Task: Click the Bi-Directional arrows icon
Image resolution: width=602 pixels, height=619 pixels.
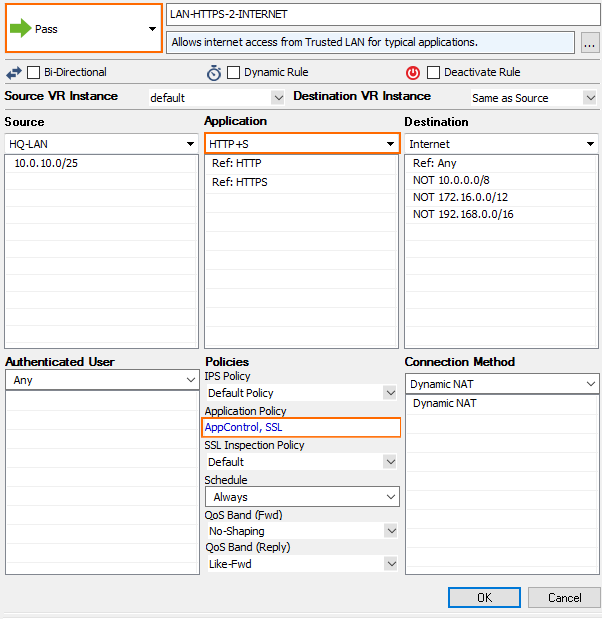Action: click(x=13, y=73)
